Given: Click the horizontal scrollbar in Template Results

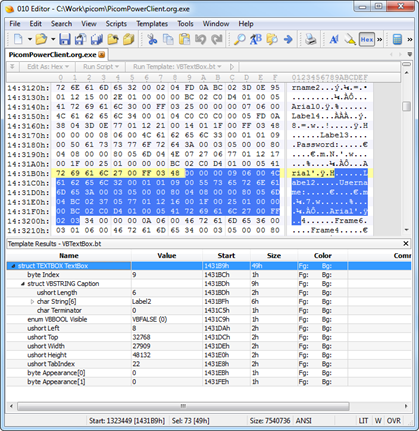Looking at the screenshot, I should [x=183, y=406].
